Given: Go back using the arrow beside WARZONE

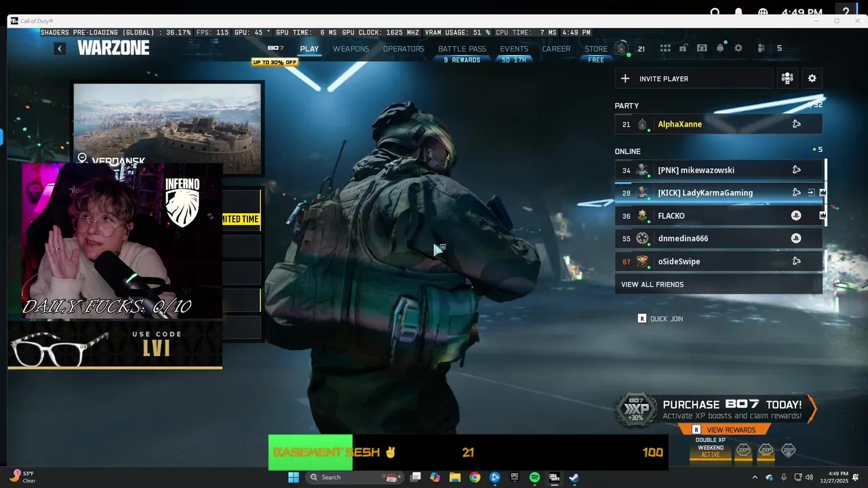Looking at the screenshot, I should click(60, 49).
